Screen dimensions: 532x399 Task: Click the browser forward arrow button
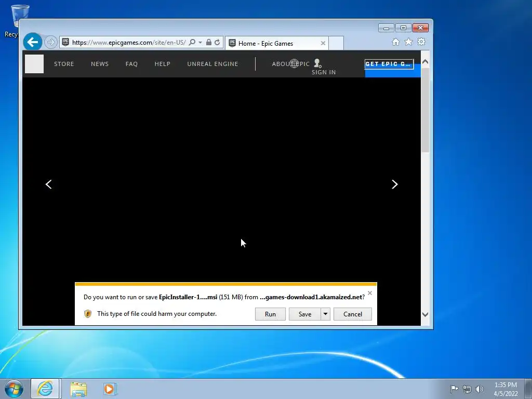(50, 43)
